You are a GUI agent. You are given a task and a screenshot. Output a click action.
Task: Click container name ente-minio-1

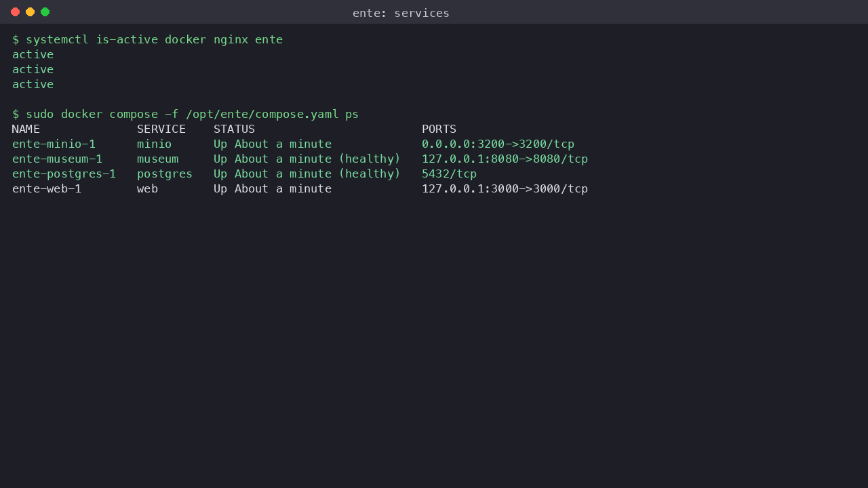(54, 144)
